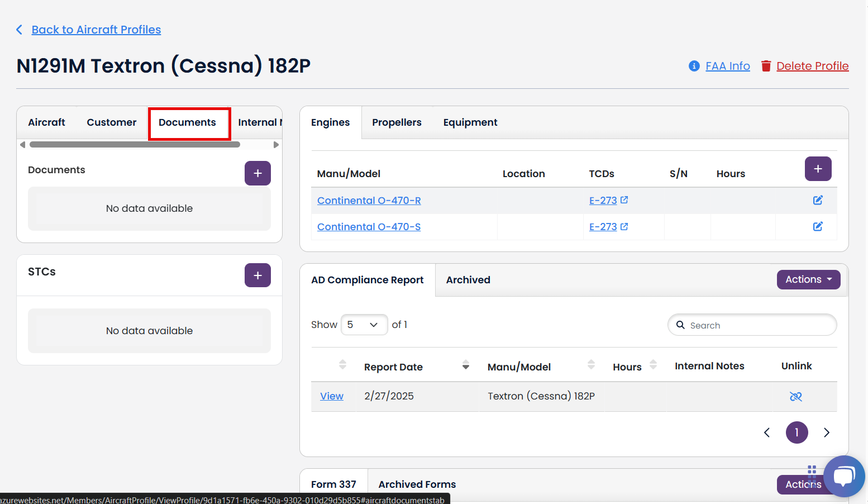Go to previous page of reports
868x504 pixels.
click(x=767, y=432)
